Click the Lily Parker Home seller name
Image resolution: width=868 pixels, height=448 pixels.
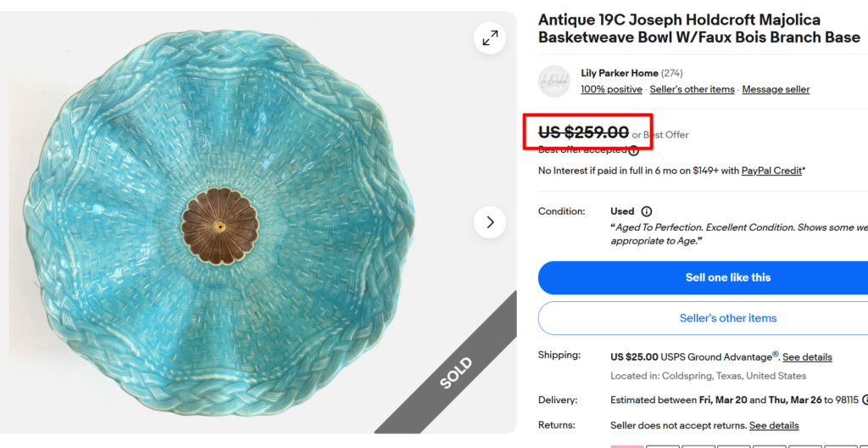(619, 73)
